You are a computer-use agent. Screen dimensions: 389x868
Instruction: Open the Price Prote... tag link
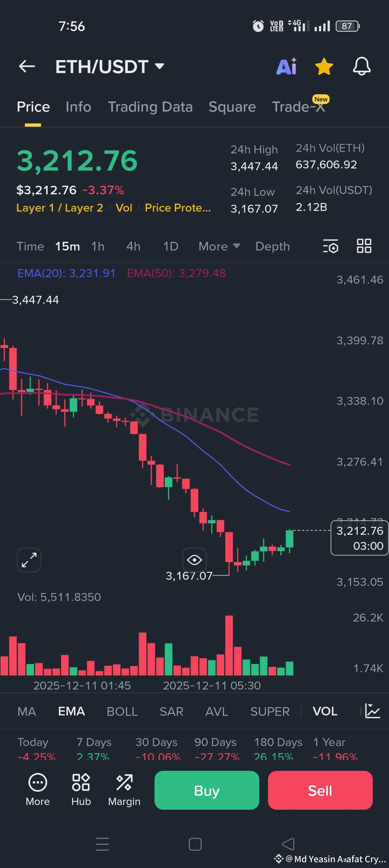pos(178,208)
